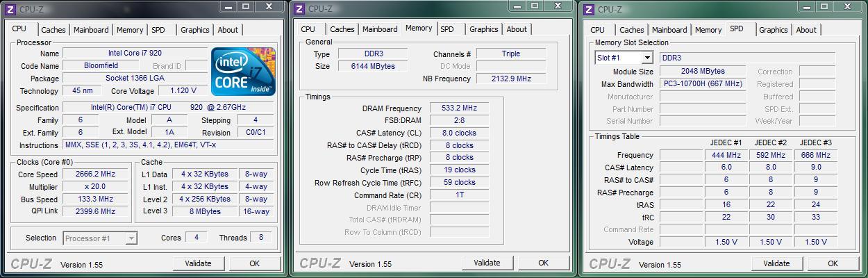
Task: Click Validate button in the SPD window
Action: click(776, 263)
